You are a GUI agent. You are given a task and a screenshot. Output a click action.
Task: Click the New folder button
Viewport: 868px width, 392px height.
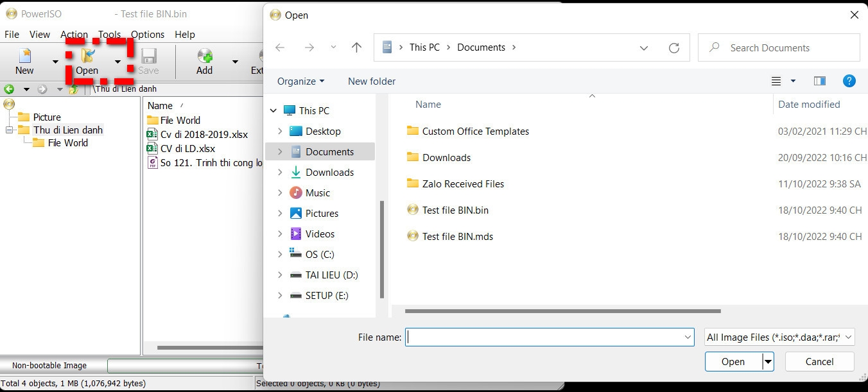[372, 81]
